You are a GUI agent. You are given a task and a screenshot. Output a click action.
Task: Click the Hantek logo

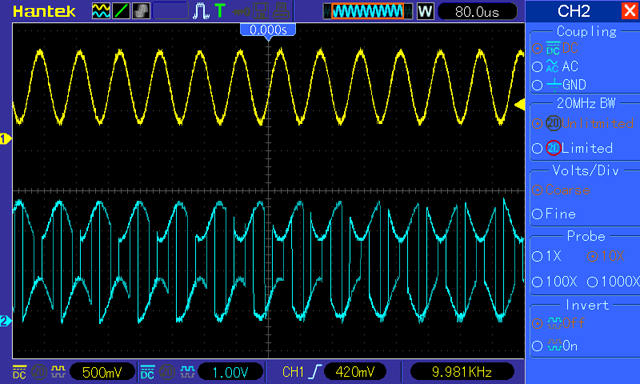pyautogui.click(x=44, y=11)
